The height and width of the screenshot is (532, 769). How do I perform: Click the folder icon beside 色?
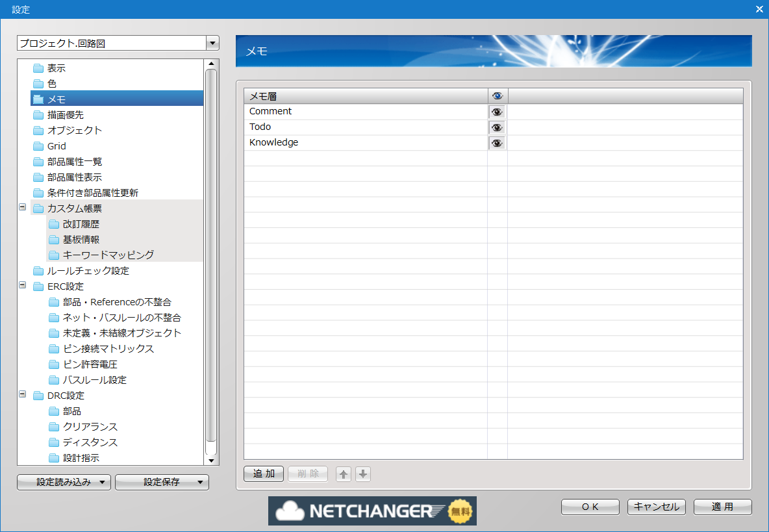[38, 84]
